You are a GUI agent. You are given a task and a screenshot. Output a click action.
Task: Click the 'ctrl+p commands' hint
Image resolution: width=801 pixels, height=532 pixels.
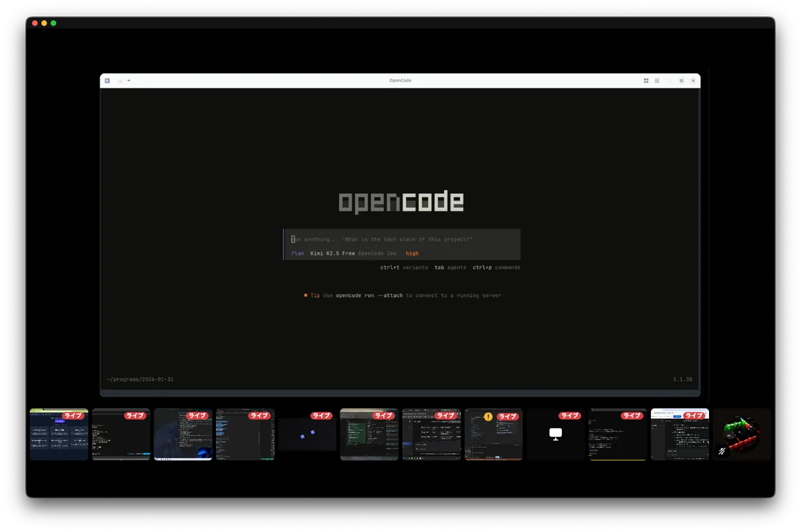pyautogui.click(x=496, y=267)
